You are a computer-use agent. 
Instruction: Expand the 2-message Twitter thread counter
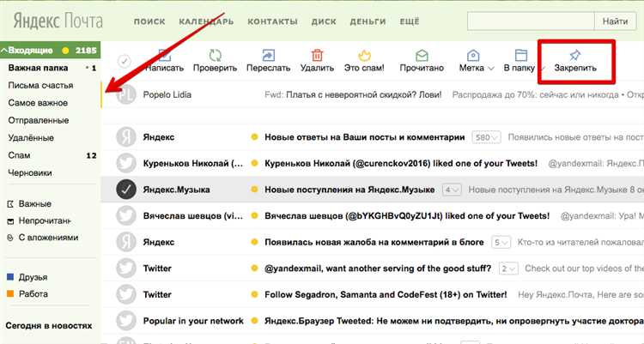click(x=508, y=269)
